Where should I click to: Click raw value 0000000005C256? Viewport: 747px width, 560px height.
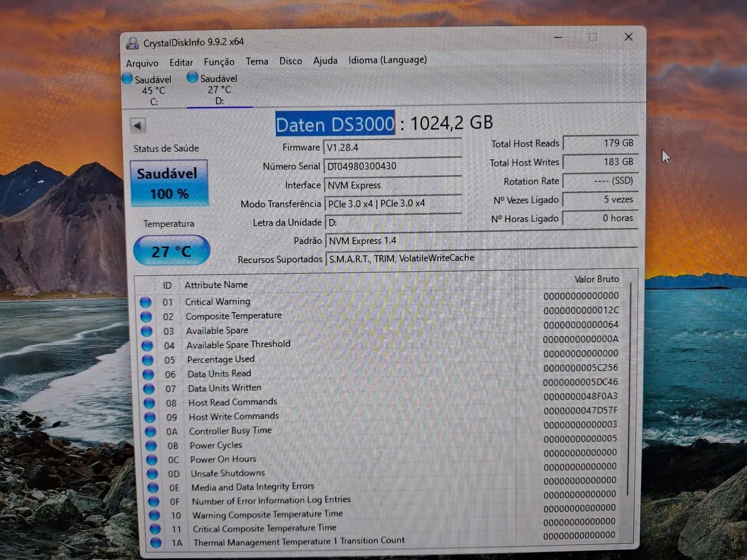(x=581, y=368)
